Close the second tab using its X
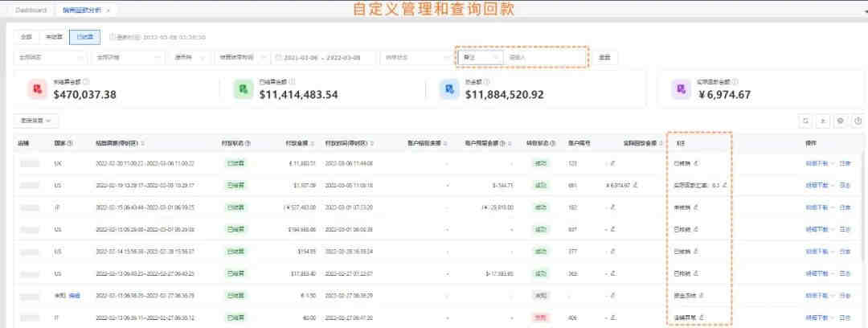Viewport: 868px width, 328px height. [108, 10]
